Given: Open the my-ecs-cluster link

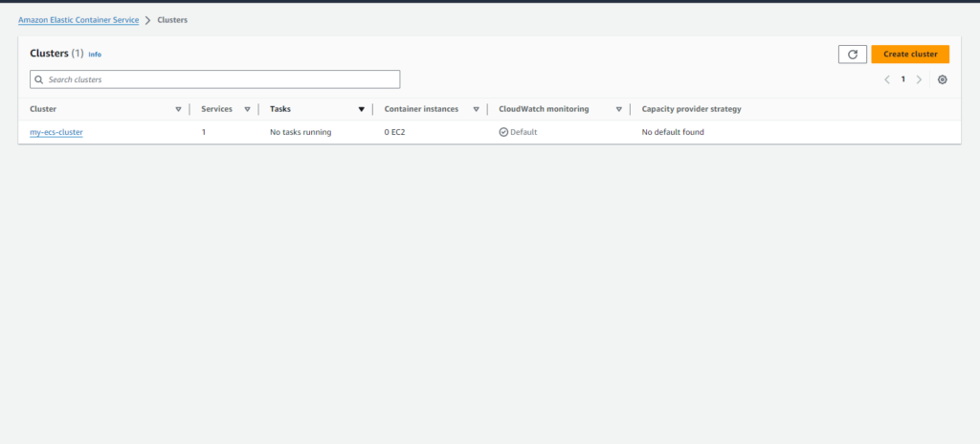Looking at the screenshot, I should pos(56,132).
